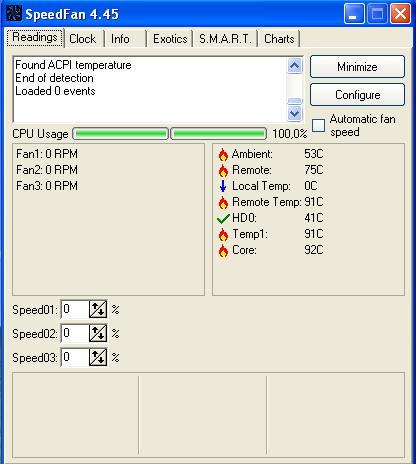
Task: Click the SpeedFan title bar icon
Action: pyautogui.click(x=14, y=14)
